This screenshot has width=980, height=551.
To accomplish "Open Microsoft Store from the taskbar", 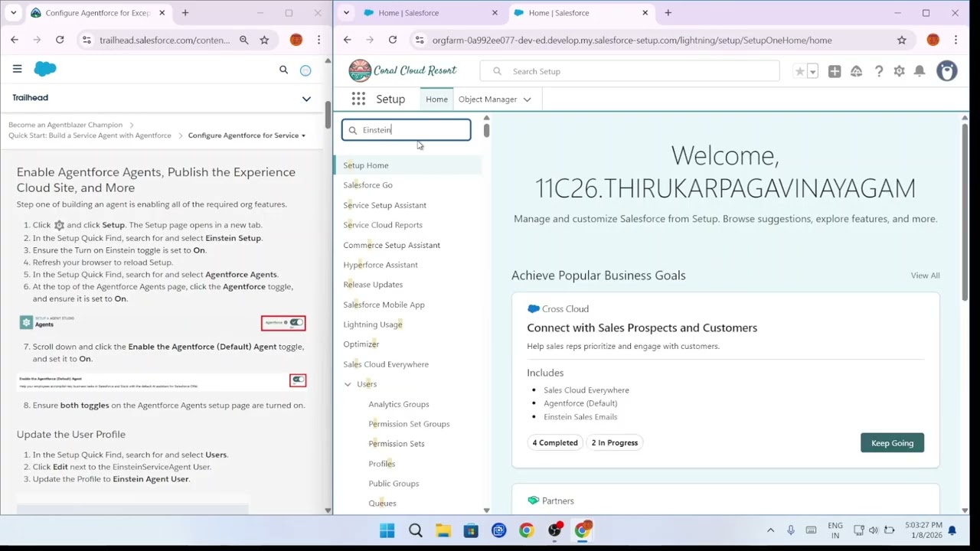I will tap(471, 530).
